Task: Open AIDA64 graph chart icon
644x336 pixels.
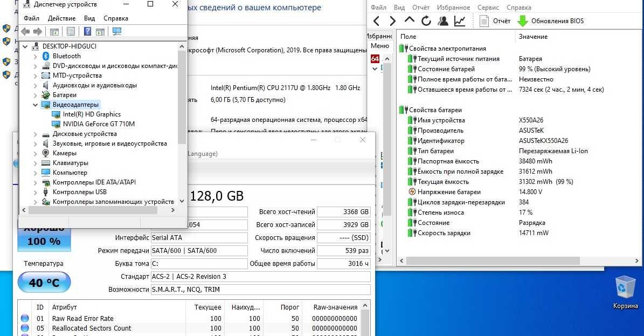Action: point(460,21)
